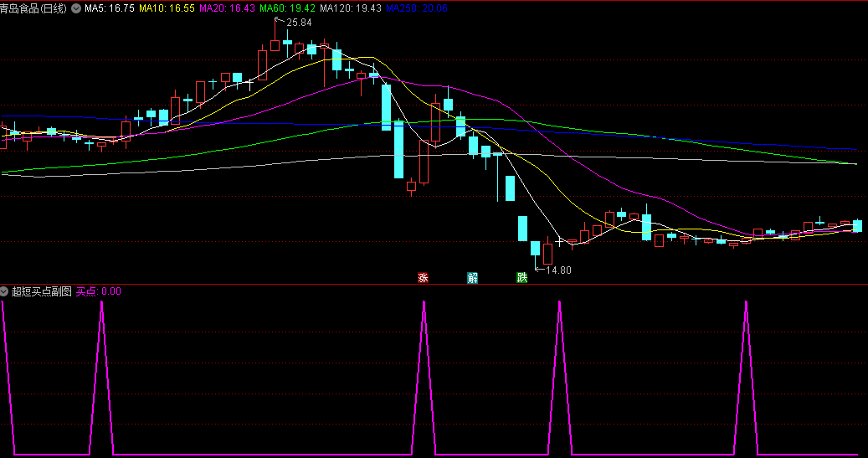
Task: Open the main chart indicator dropdown arrow
Action: [76, 9]
